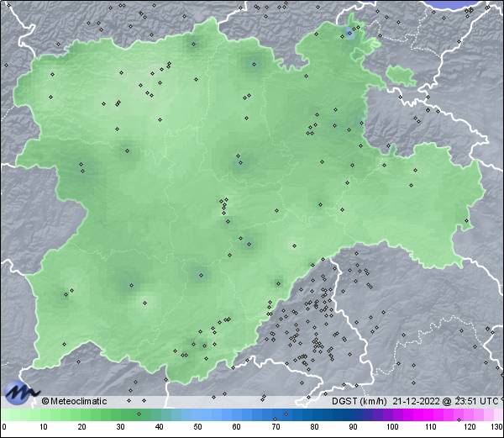This screenshot has height=438, width=504.
Task: Click the 40 value on wind scale
Action: (x=159, y=427)
